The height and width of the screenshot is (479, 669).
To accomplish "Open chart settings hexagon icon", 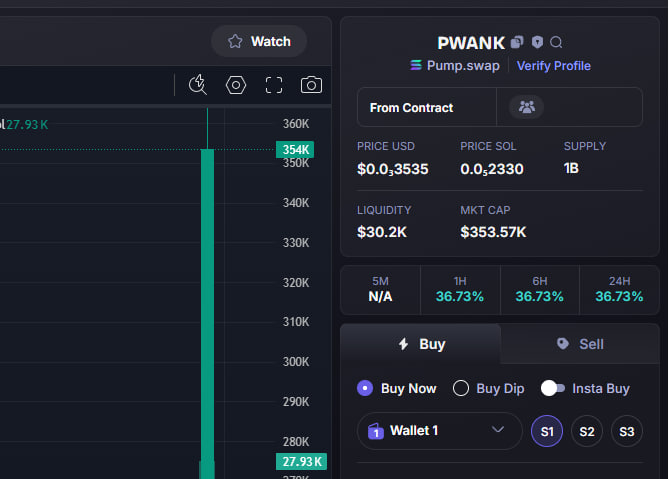I will [x=236, y=85].
